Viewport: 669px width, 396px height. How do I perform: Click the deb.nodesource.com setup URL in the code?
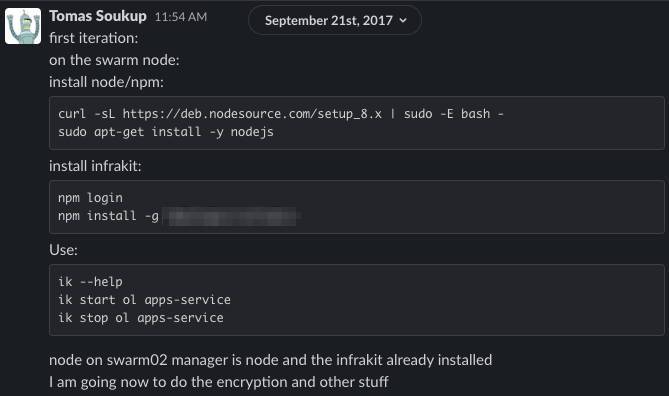[x=252, y=114]
